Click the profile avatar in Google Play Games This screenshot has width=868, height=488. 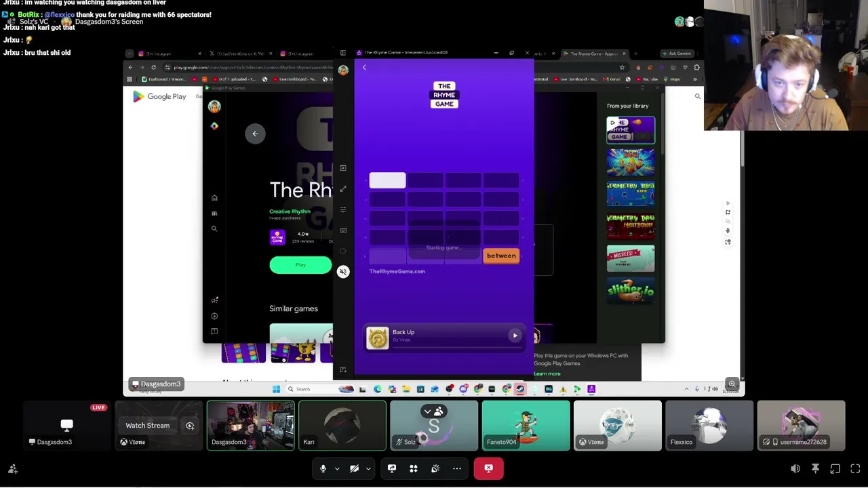(x=214, y=106)
